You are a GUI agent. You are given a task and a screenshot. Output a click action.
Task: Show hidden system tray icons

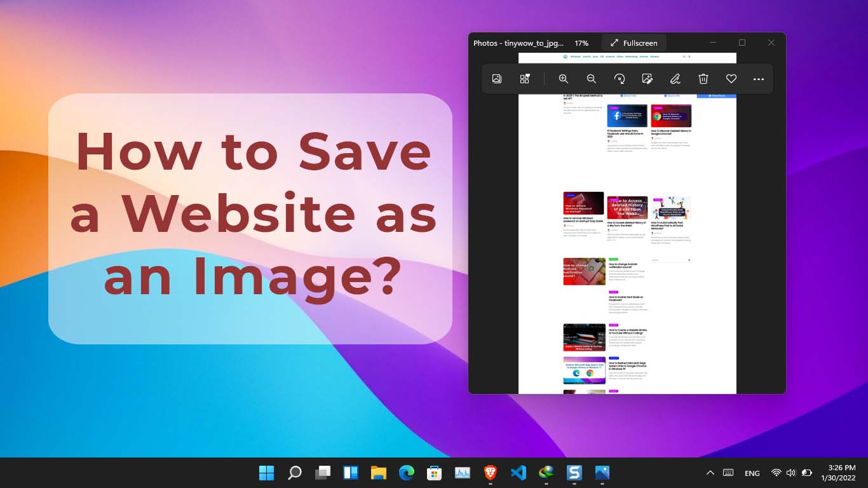point(710,473)
